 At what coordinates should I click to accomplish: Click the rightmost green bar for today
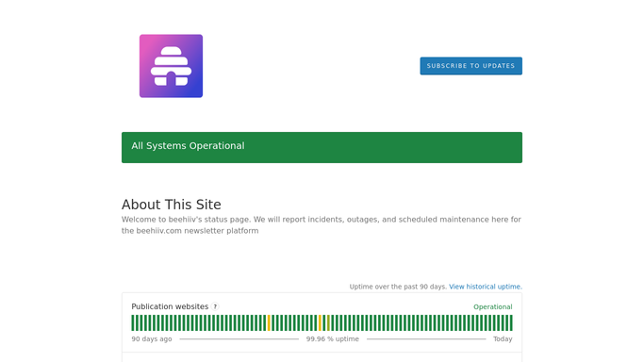click(x=511, y=323)
